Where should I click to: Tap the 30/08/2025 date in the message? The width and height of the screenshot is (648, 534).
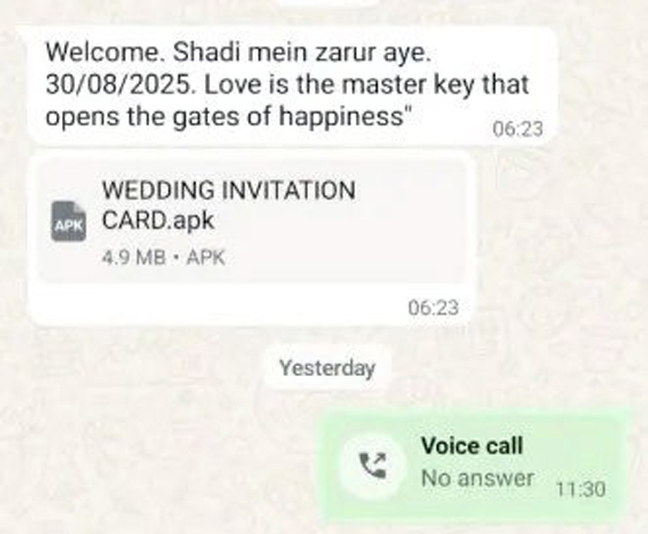click(119, 85)
